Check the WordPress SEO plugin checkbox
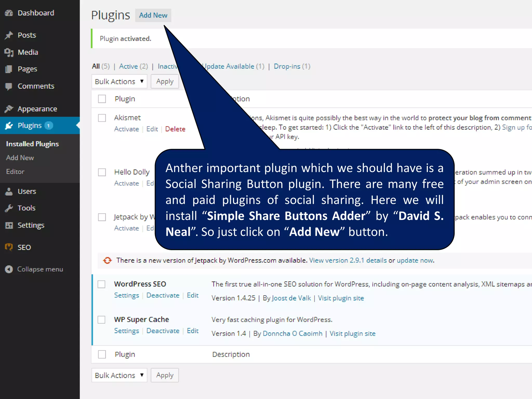532x399 pixels. 101,284
